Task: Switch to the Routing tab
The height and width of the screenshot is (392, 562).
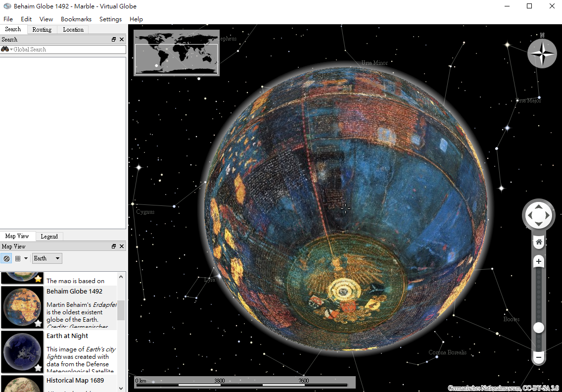Action: coord(42,30)
